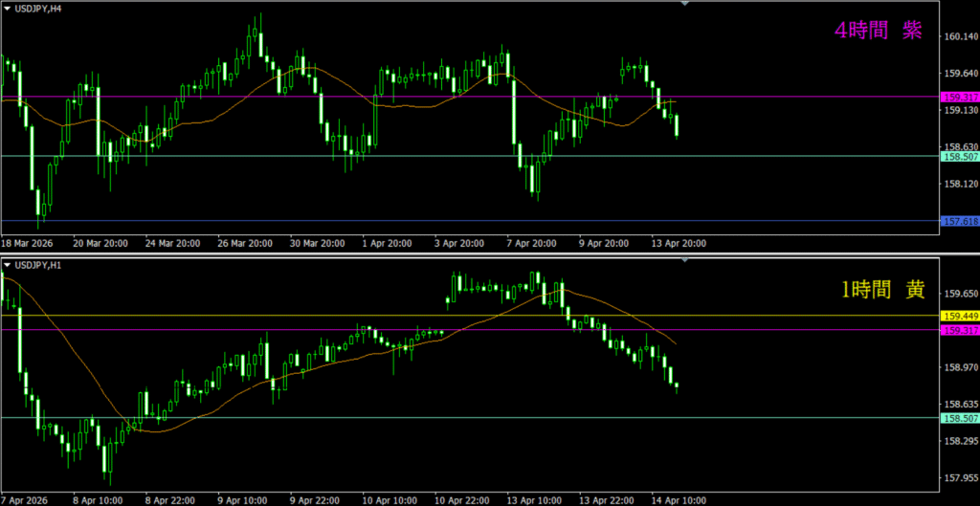Click the latest candle on the H1 chart
The width and height of the screenshot is (980, 506).
(677, 387)
